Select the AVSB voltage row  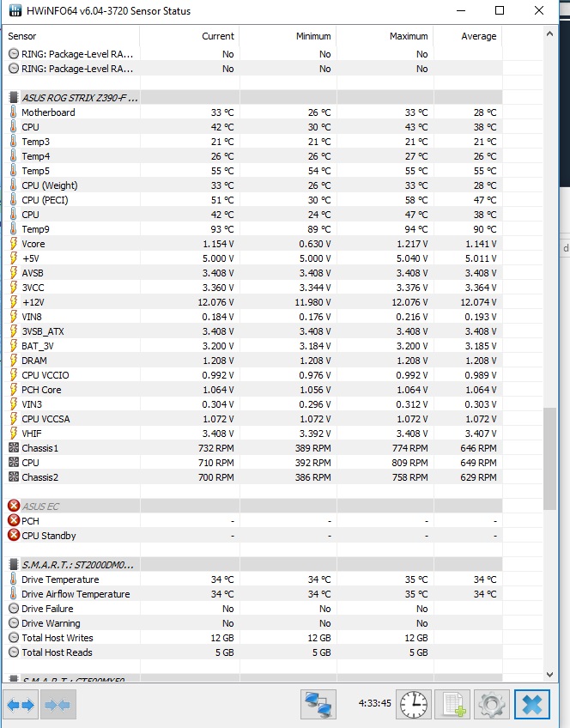(x=253, y=272)
